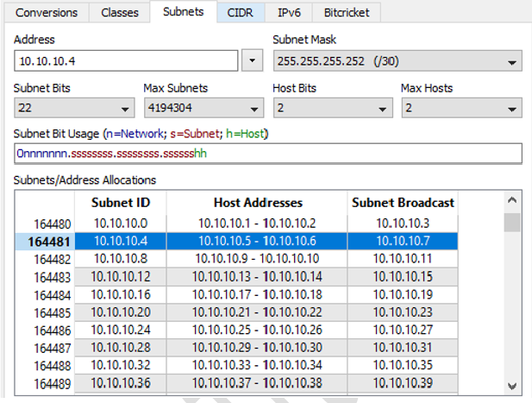
Task: Expand the Max Subnets dropdown
Action: 203,108
